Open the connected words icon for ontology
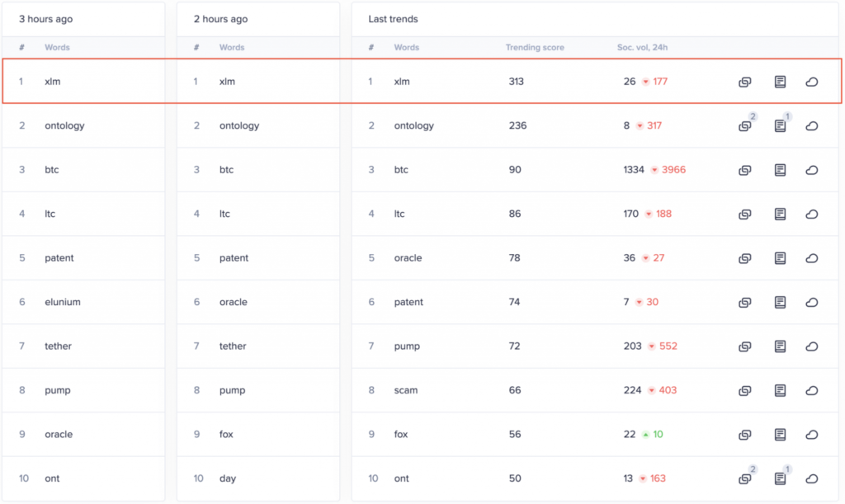This screenshot has width=845, height=504. [745, 126]
